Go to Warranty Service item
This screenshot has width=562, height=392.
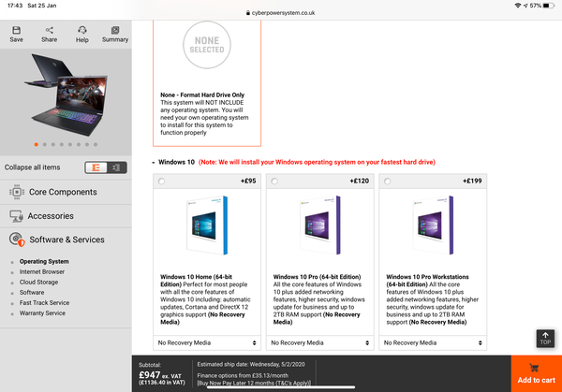(42, 313)
